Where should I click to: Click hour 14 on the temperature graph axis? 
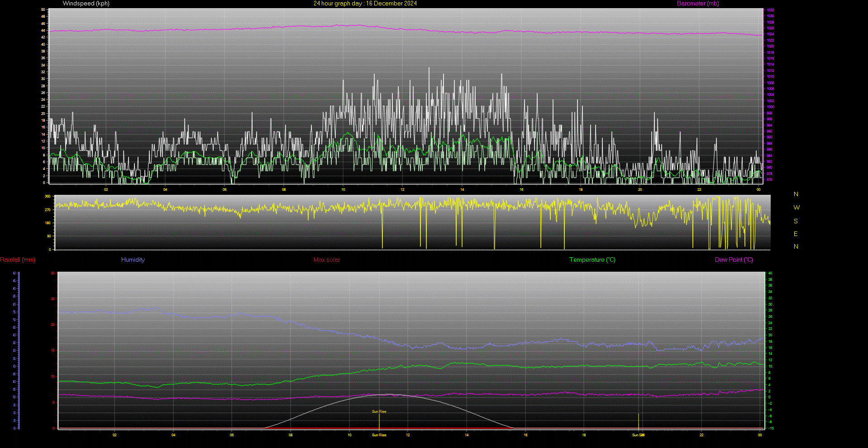[467, 435]
